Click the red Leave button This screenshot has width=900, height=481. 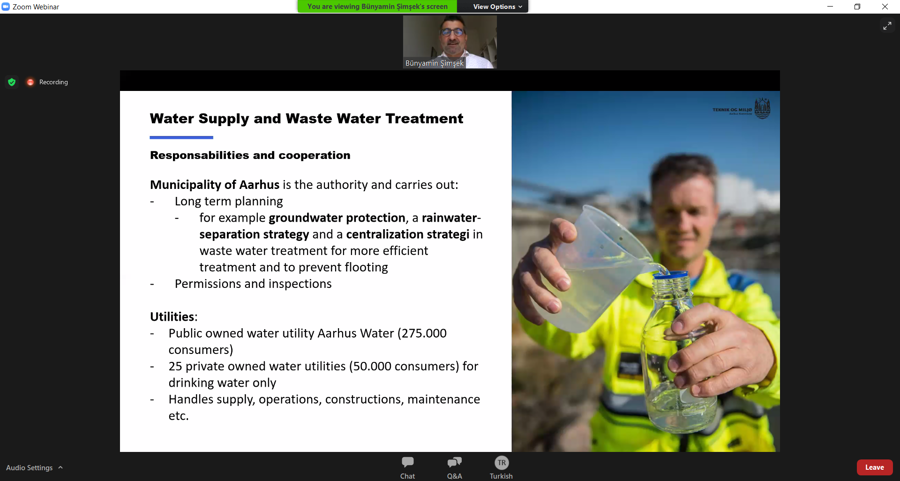pos(874,467)
